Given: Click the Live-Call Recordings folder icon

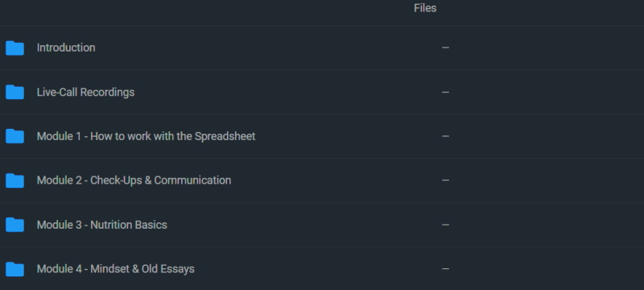Looking at the screenshot, I should pos(14,92).
